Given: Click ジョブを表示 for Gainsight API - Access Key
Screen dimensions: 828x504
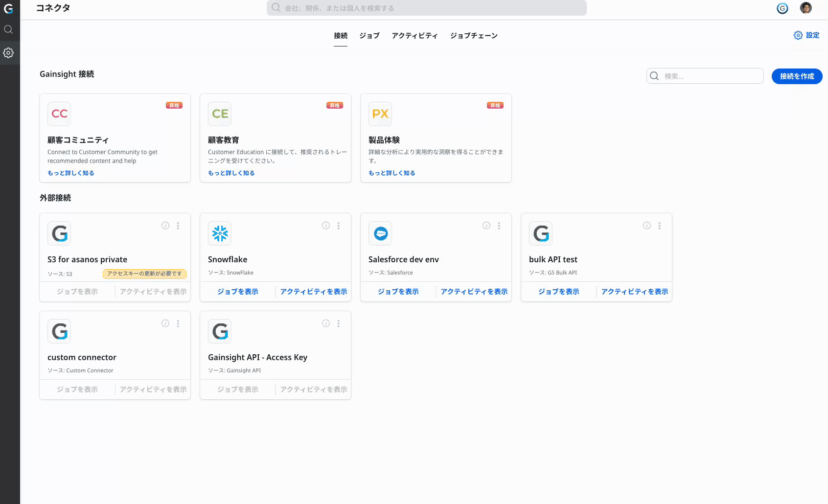Looking at the screenshot, I should click(238, 389).
